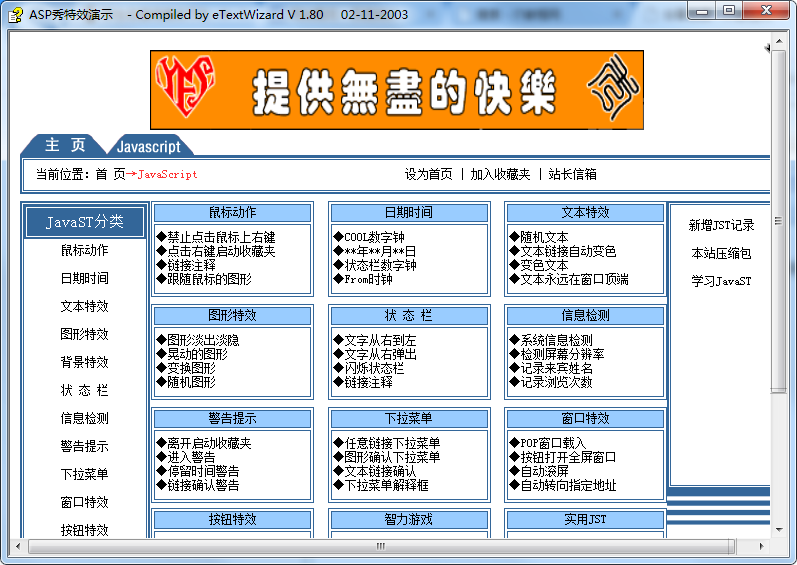Open 新增JST记录 in right panel

coord(721,226)
